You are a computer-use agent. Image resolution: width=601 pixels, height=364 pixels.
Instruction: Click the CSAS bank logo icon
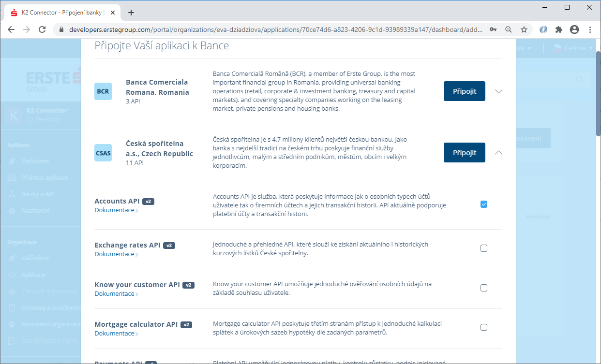(103, 153)
